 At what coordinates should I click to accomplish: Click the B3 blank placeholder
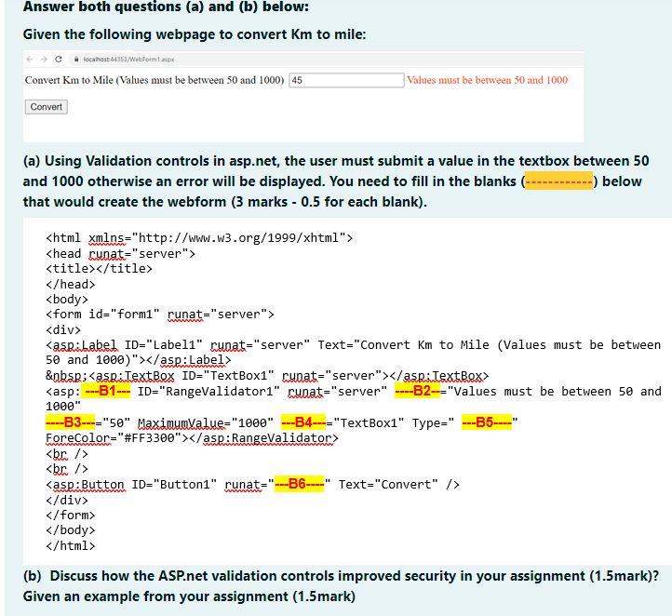pyautogui.click(x=71, y=422)
